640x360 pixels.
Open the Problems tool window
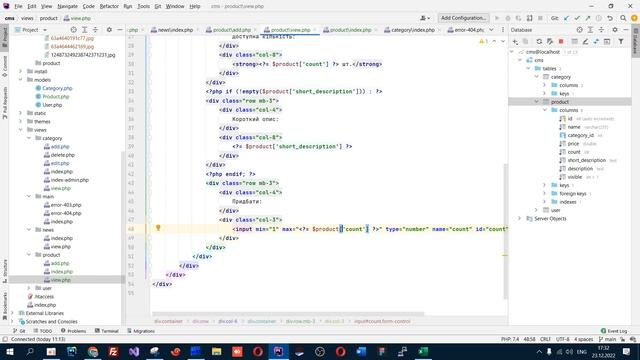point(73,331)
